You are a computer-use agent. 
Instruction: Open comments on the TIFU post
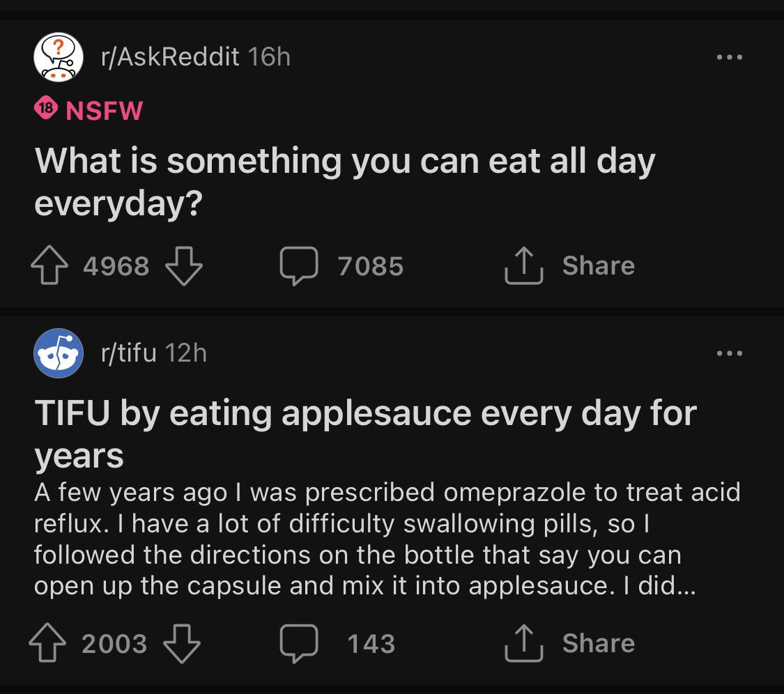(x=299, y=643)
